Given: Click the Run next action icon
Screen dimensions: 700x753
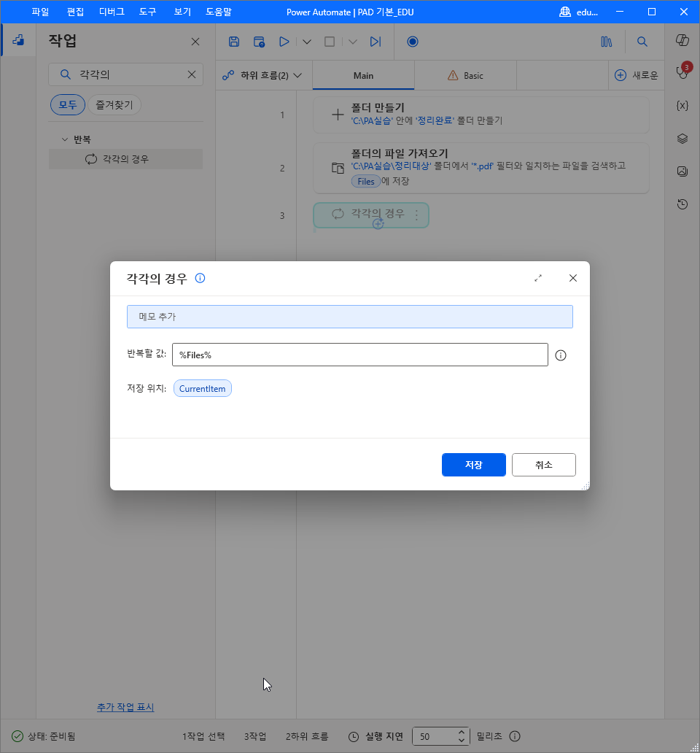Looking at the screenshot, I should (x=376, y=42).
